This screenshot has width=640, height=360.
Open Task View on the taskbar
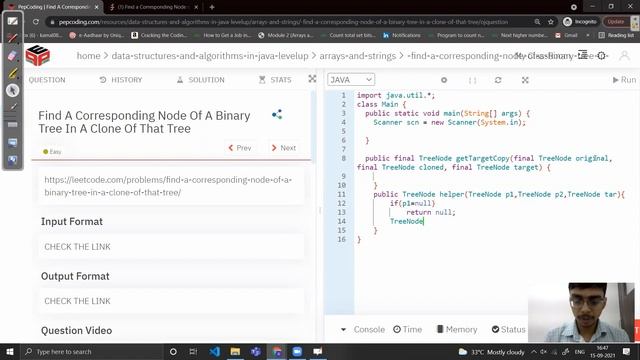(193, 351)
